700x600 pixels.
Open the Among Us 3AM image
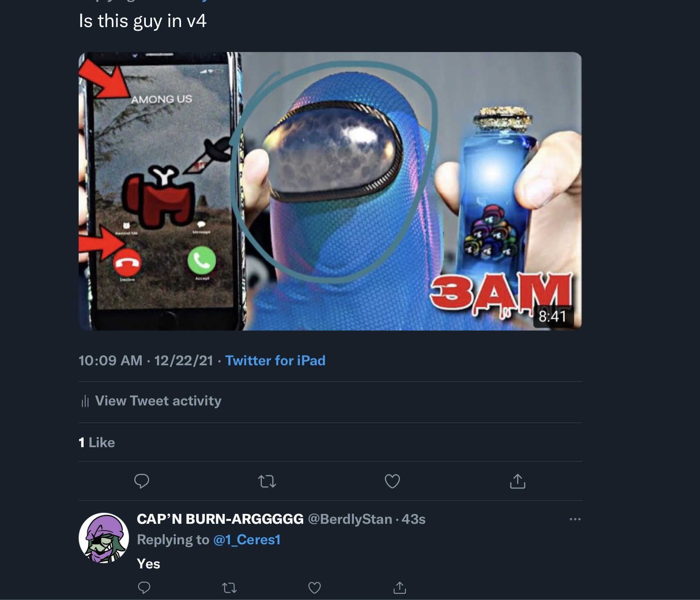click(x=330, y=191)
